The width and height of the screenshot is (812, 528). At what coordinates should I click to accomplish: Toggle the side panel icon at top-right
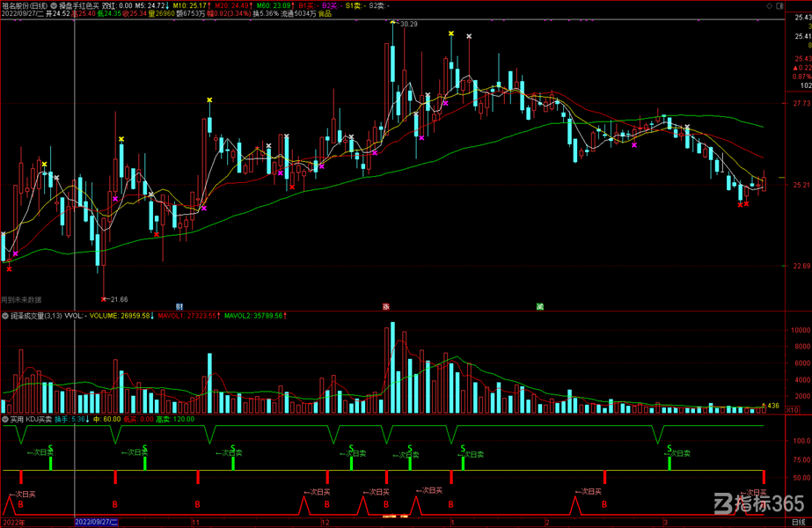(x=780, y=5)
